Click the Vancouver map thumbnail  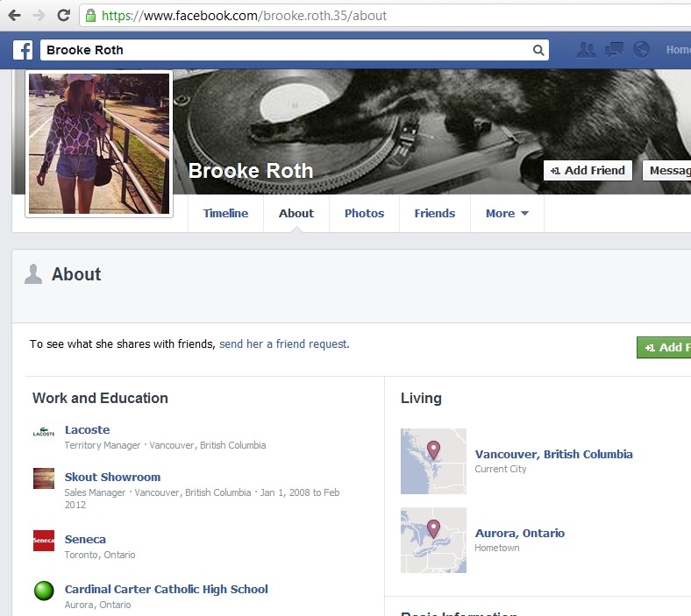[433, 461]
